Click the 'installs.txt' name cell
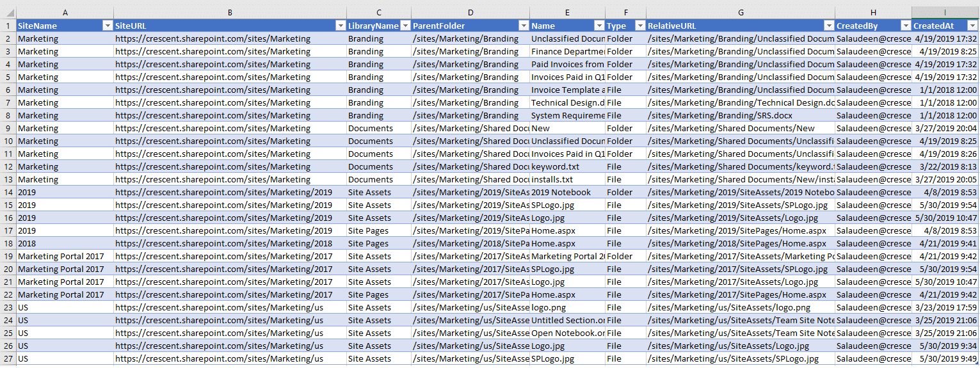 click(567, 179)
